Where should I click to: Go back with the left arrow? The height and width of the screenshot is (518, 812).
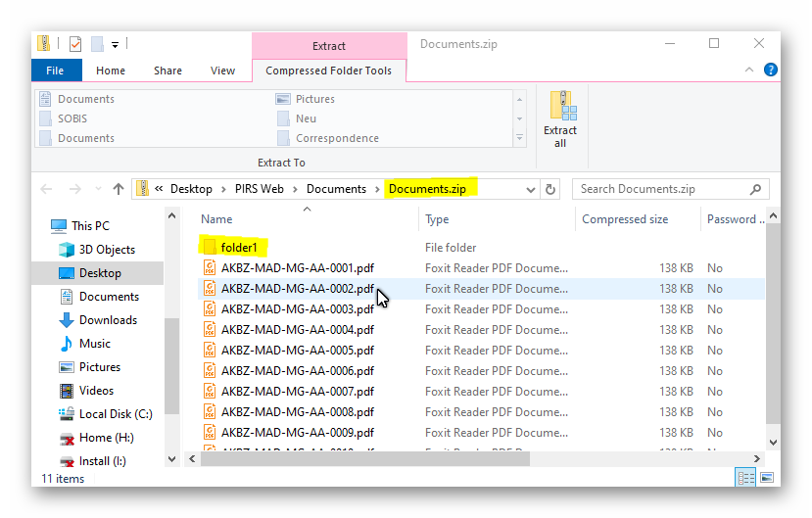pos(47,189)
